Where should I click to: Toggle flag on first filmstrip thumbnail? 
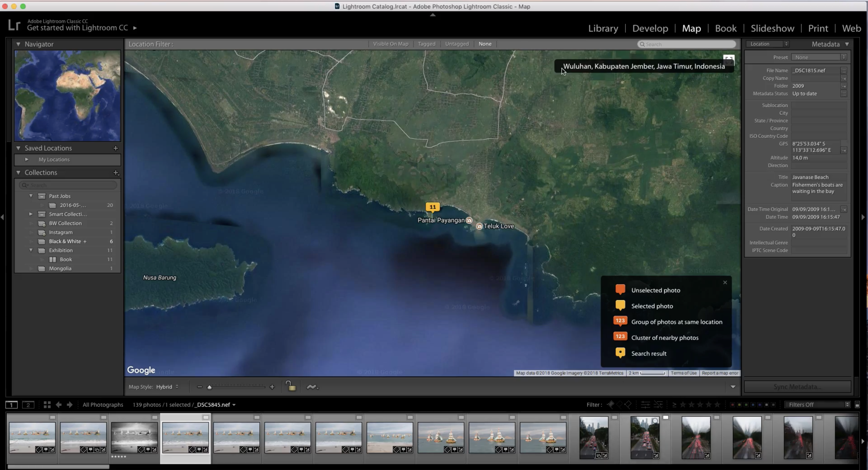(x=52, y=417)
